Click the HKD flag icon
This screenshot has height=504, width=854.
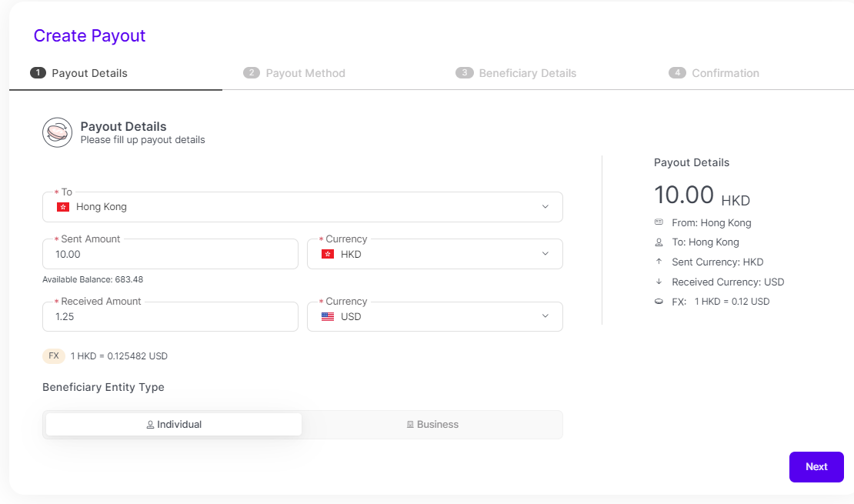click(x=328, y=254)
